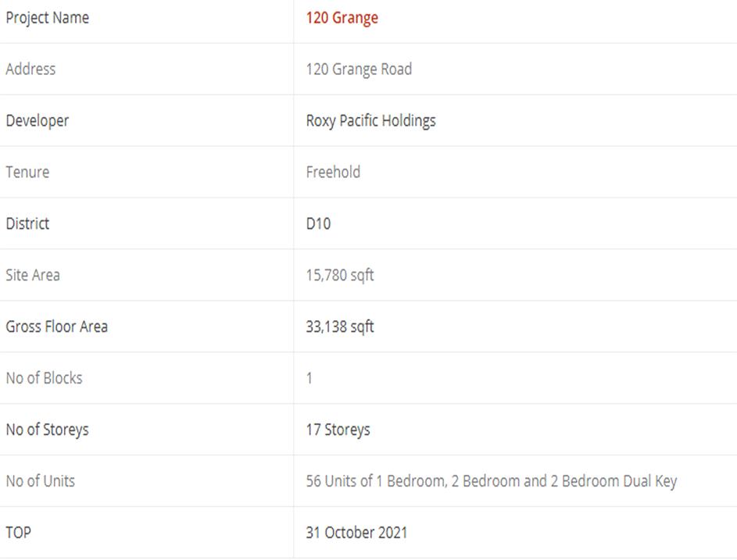Screen dimensions: 737x560
Task: Select the 120 Grange Road address value
Action: tap(359, 70)
